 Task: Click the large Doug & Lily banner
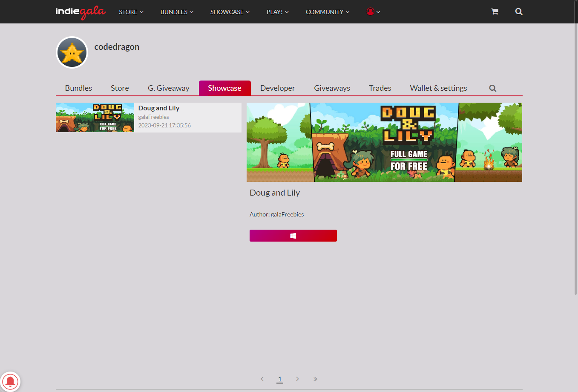tap(384, 142)
